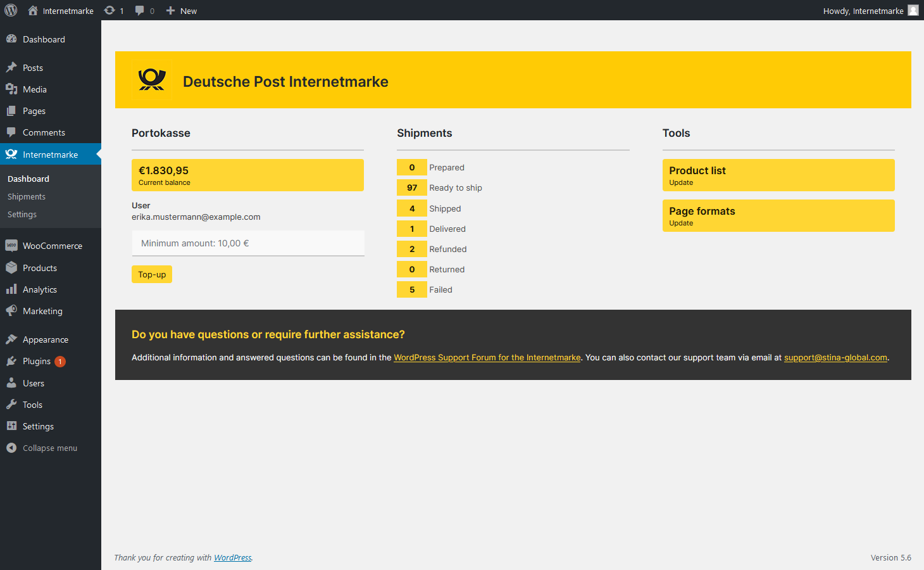
Task: Click the Users person icon
Action: point(11,383)
